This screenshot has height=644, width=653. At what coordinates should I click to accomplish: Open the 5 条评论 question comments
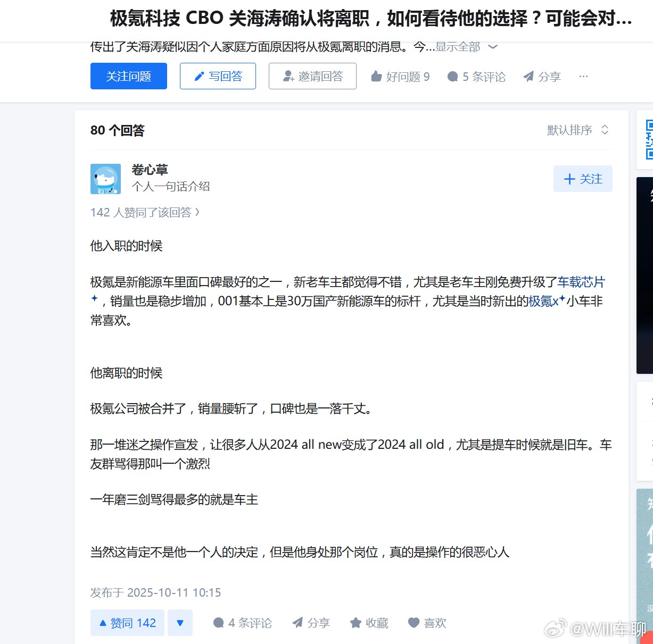click(476, 77)
